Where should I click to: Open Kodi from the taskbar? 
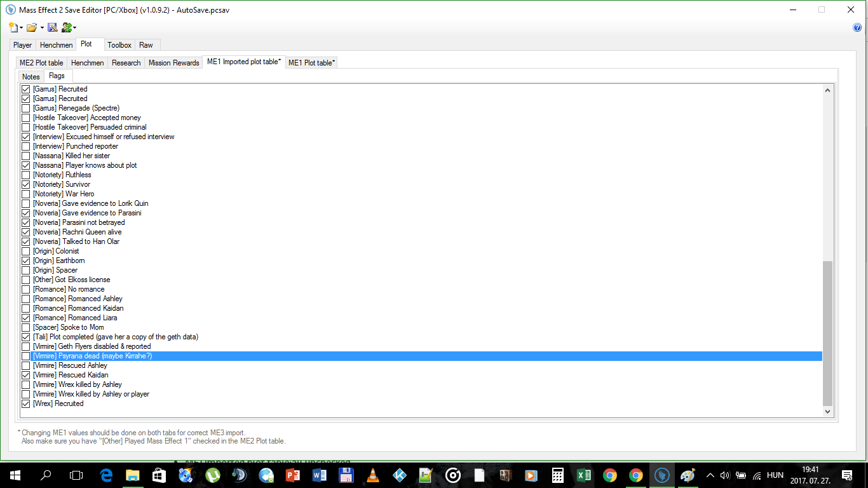(399, 475)
